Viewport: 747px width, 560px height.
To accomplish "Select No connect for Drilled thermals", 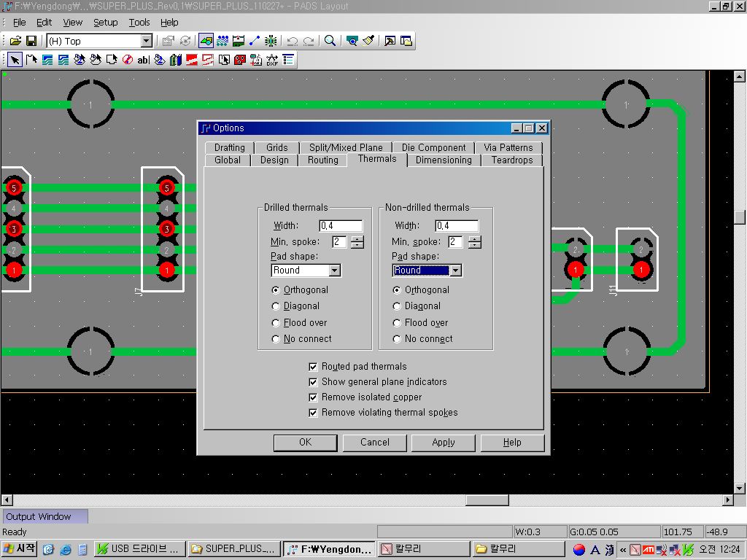I will 275,339.
